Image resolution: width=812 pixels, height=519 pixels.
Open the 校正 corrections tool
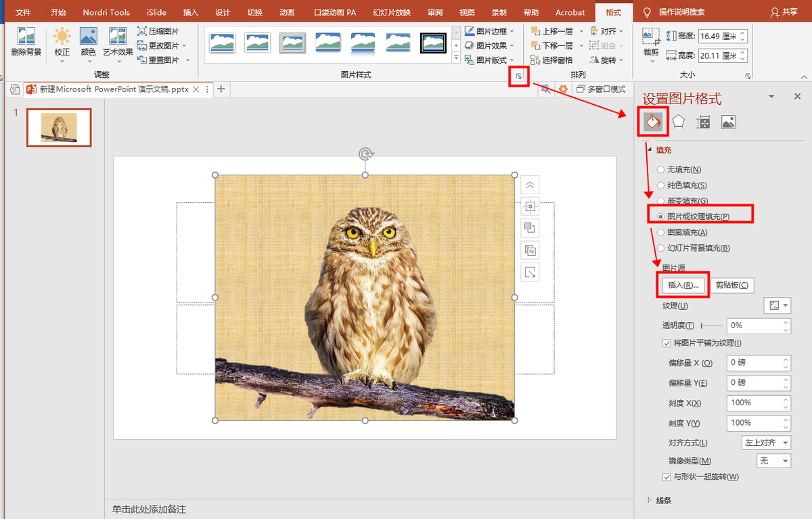click(62, 41)
